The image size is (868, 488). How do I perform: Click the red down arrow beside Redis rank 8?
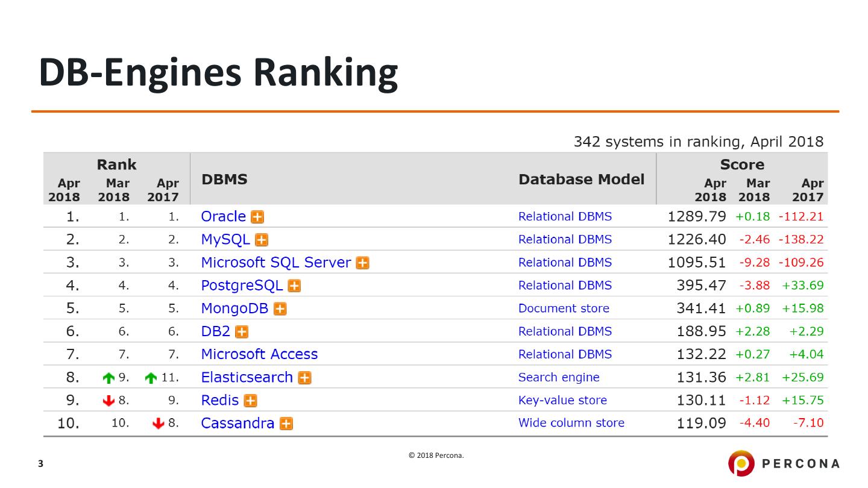tap(108, 401)
